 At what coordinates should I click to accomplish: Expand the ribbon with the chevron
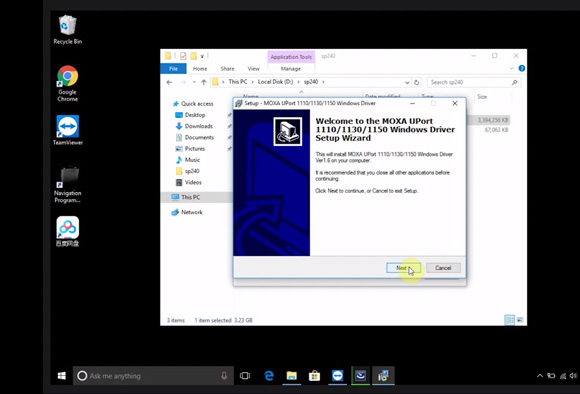point(511,68)
